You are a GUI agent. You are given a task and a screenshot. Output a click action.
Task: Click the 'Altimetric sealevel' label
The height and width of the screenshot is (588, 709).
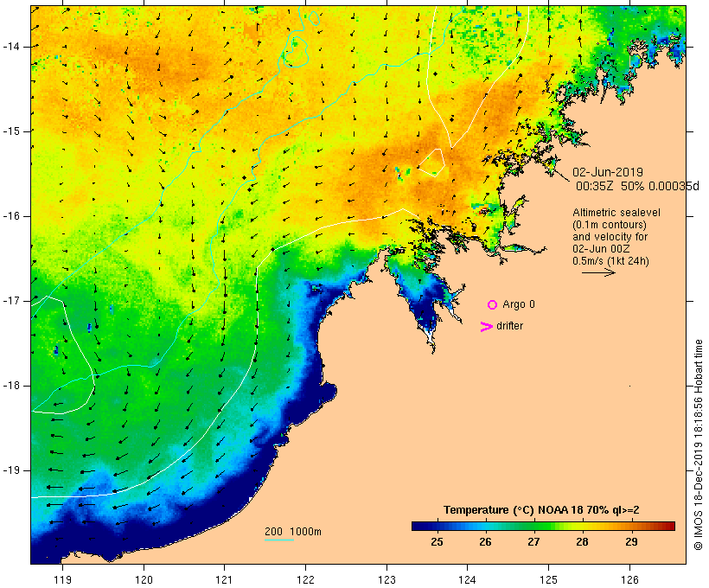(616, 213)
